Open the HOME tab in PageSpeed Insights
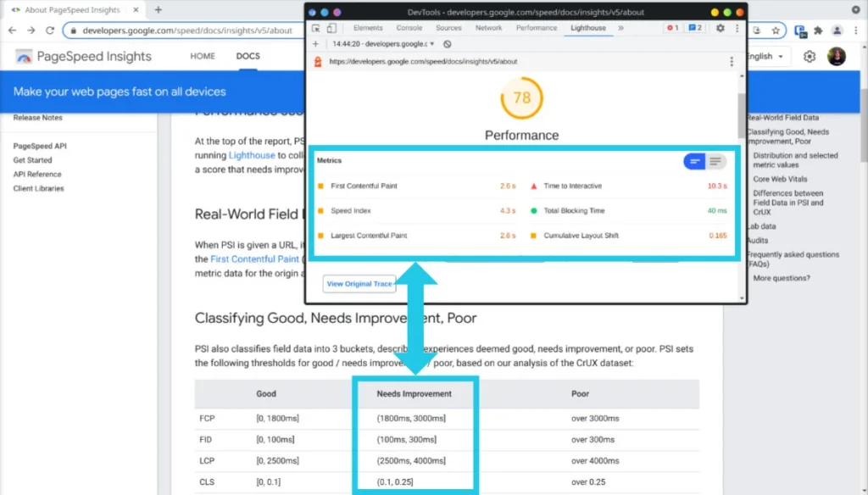Screen dimensions: 868x495 click(x=203, y=56)
